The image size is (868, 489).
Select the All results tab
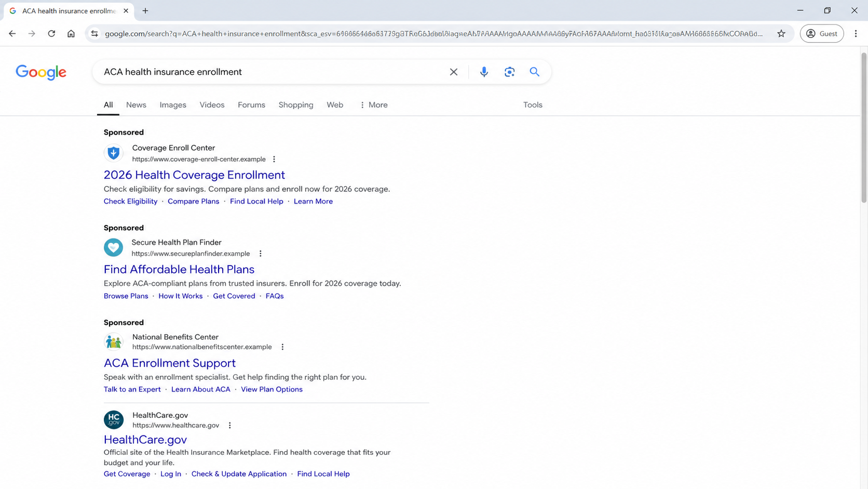pyautogui.click(x=108, y=105)
